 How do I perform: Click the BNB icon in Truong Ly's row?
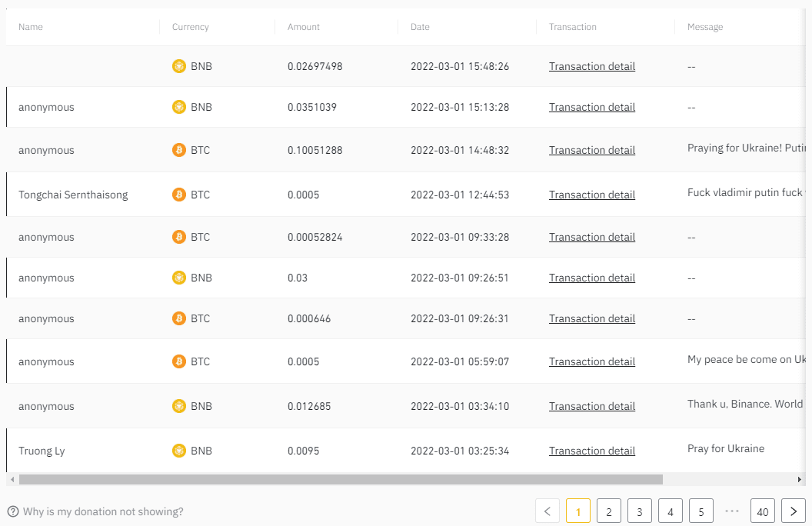pyautogui.click(x=179, y=451)
